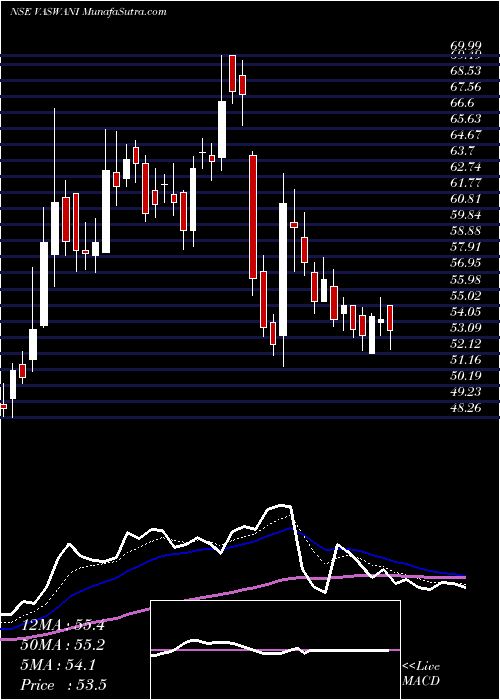Click the 50.19 price axis label

click(466, 376)
